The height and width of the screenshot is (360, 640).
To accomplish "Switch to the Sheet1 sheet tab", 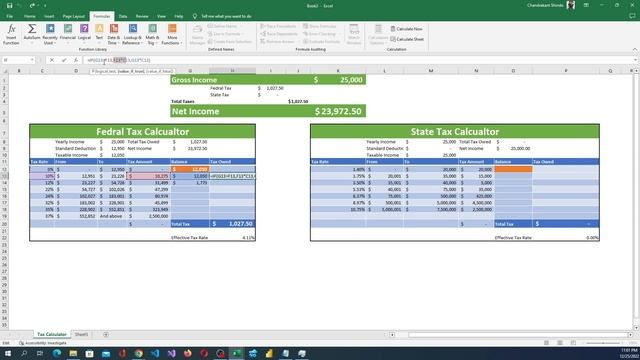I will pyautogui.click(x=81, y=335).
